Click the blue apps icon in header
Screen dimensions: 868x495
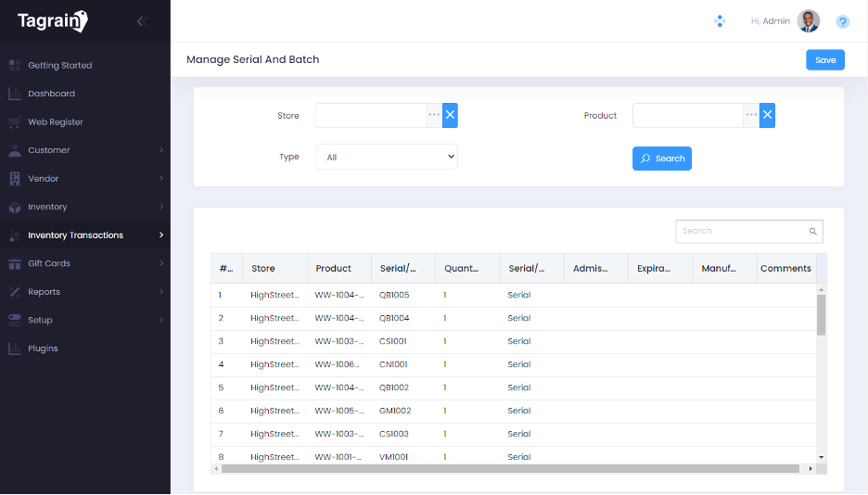tap(721, 21)
